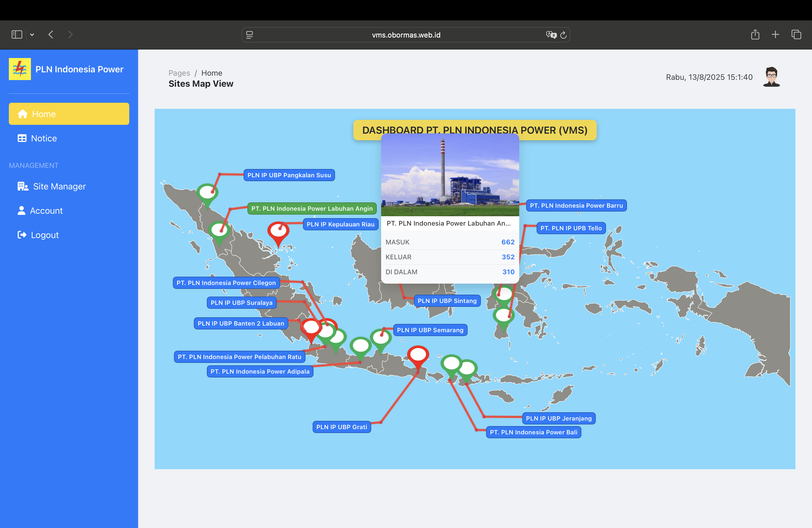Go back with the browser back arrow

click(51, 35)
